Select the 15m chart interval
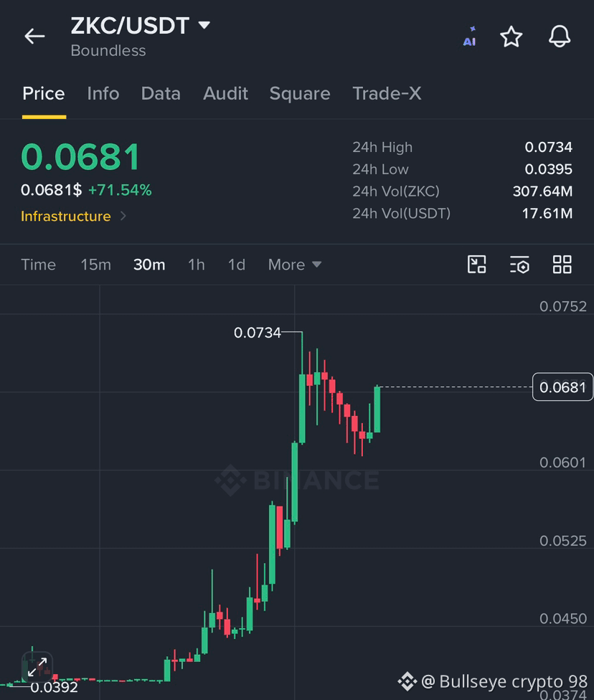 (95, 265)
